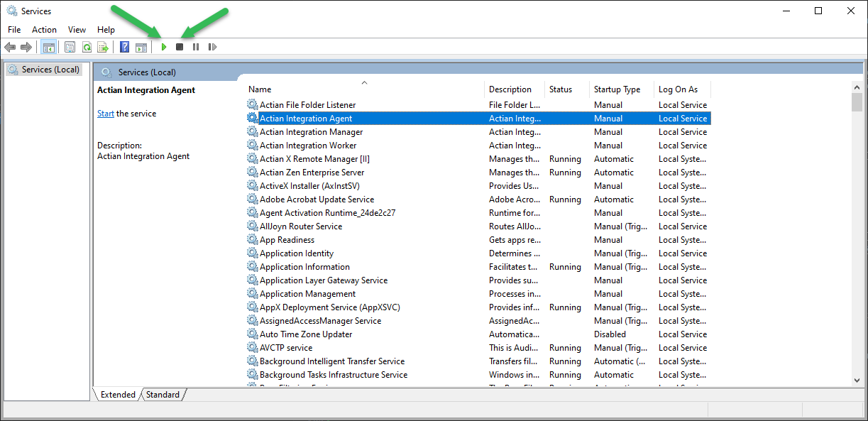The height and width of the screenshot is (421, 868).
Task: Select Actian Zen Enterprise Server
Action: (312, 173)
